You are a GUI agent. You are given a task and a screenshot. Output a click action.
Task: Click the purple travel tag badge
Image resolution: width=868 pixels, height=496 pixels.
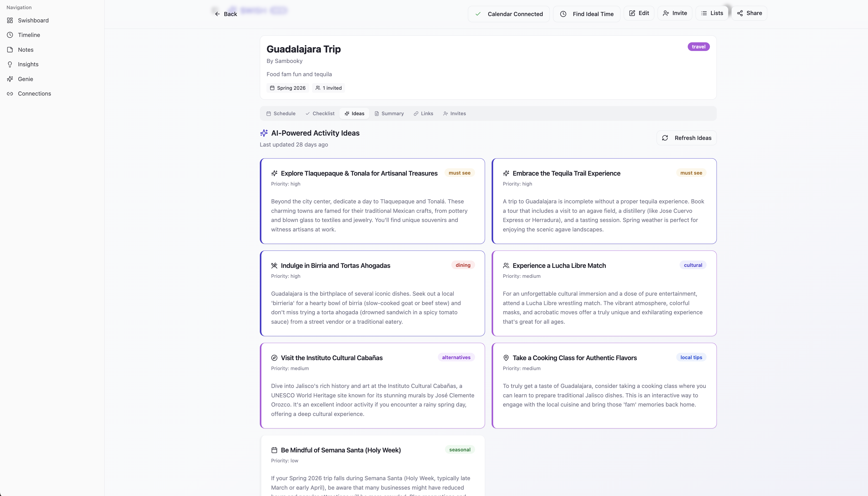coord(698,47)
